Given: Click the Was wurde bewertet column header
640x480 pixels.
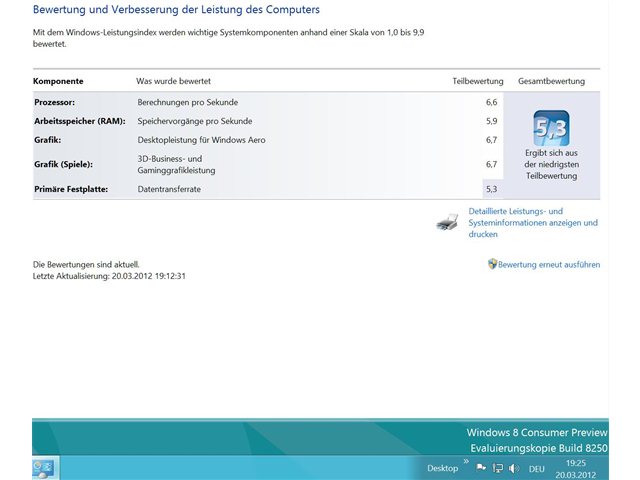Looking at the screenshot, I should pos(173,81).
